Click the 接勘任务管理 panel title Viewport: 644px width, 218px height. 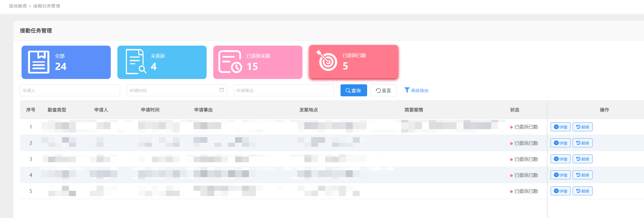36,31
